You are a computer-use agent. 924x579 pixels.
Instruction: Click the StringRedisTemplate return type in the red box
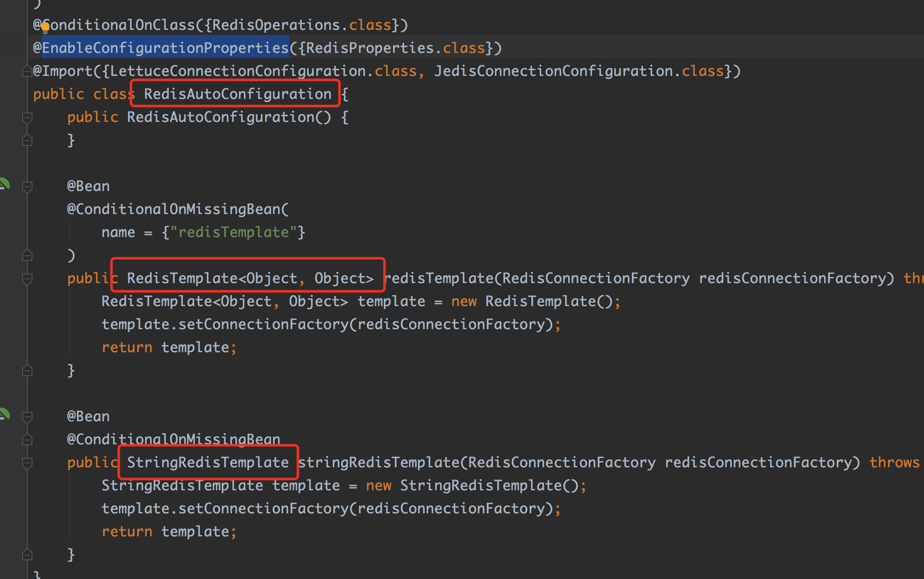pyautogui.click(x=208, y=462)
